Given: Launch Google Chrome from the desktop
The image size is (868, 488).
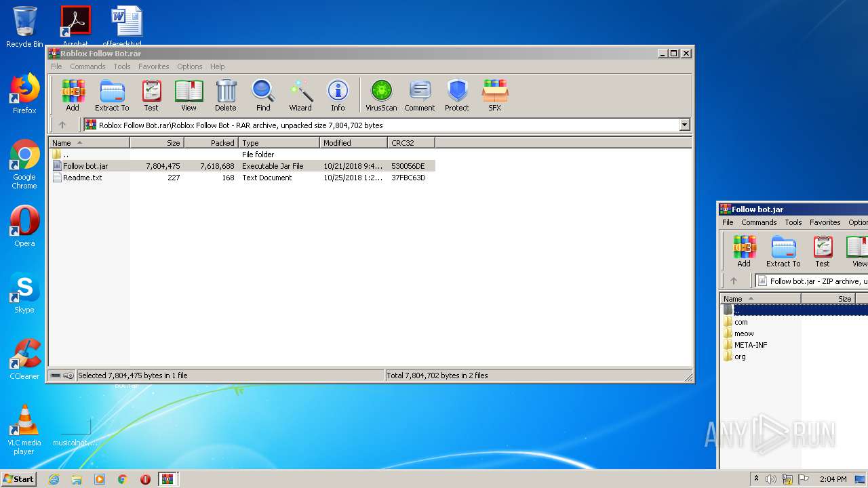Looking at the screenshot, I should click(24, 165).
